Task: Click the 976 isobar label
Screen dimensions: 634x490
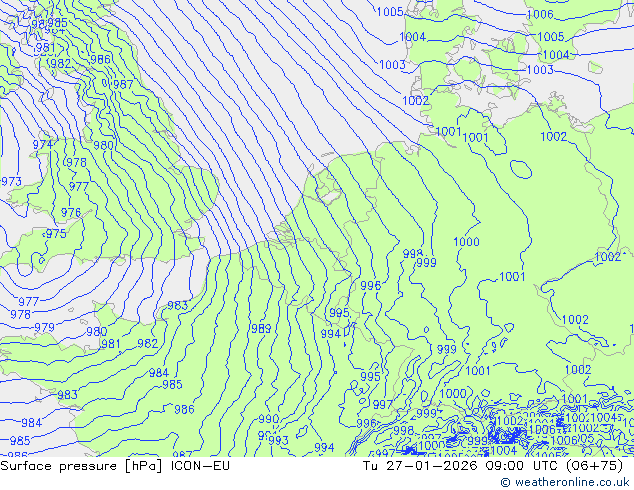Action: pyautogui.click(x=71, y=213)
